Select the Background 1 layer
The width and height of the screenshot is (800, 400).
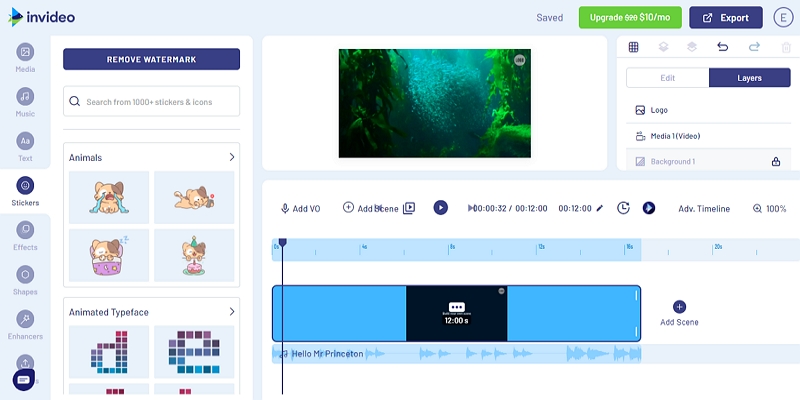coord(708,162)
